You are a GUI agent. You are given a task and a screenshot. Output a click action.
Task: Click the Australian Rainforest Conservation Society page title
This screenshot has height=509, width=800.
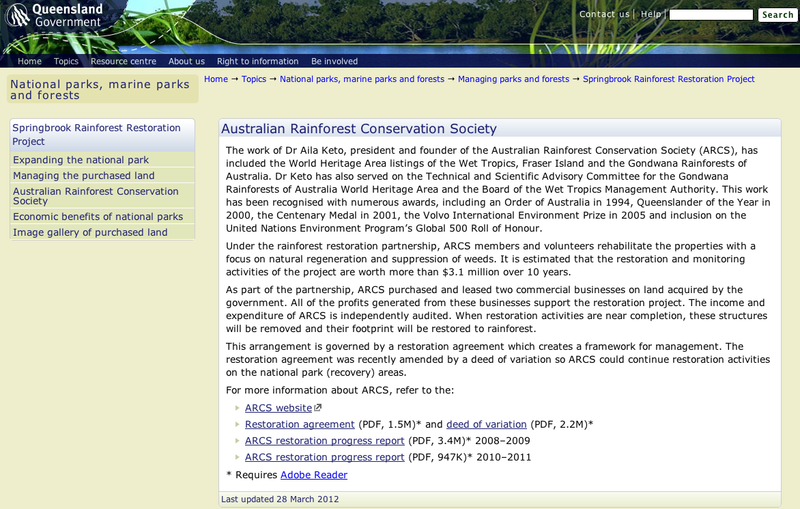tap(359, 129)
